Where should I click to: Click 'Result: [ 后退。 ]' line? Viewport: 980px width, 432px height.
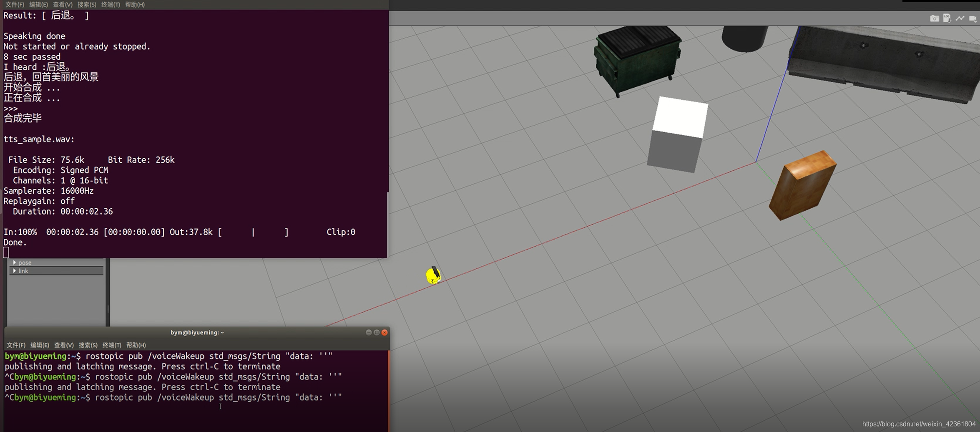click(46, 16)
